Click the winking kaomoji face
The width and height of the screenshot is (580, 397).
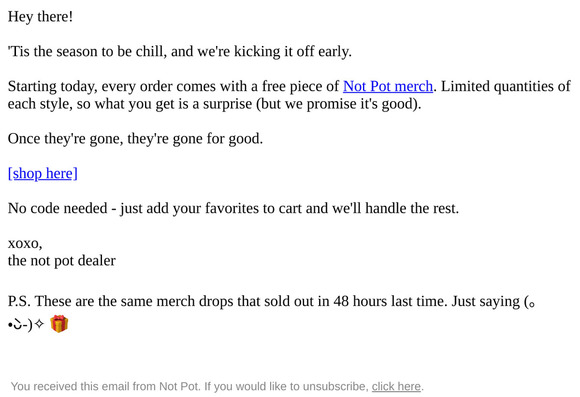pyautogui.click(x=21, y=324)
